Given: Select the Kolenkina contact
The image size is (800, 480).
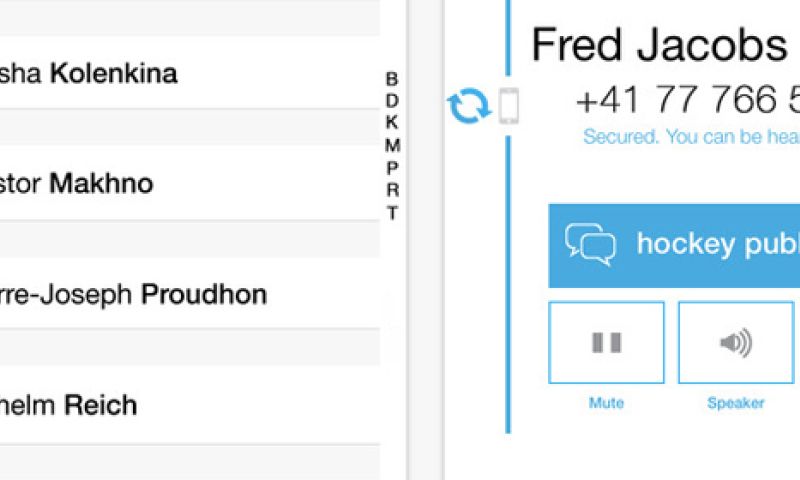Looking at the screenshot, I should tap(190, 72).
